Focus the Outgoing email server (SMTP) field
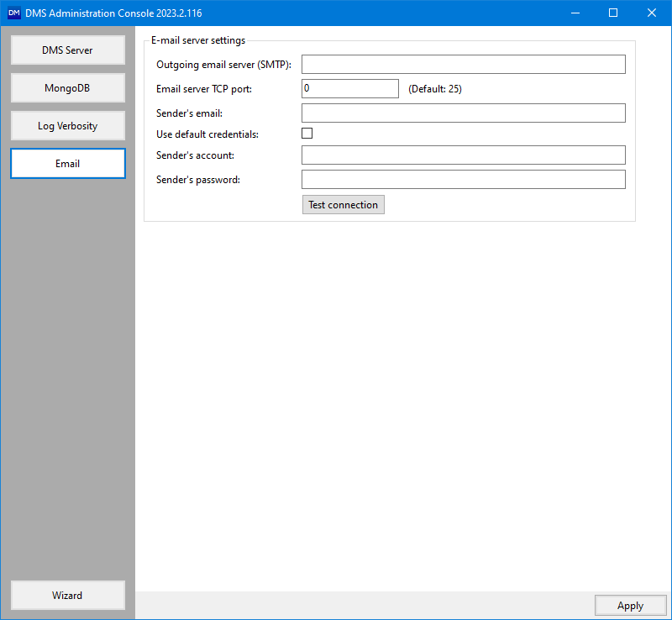The height and width of the screenshot is (620, 672). click(x=463, y=65)
